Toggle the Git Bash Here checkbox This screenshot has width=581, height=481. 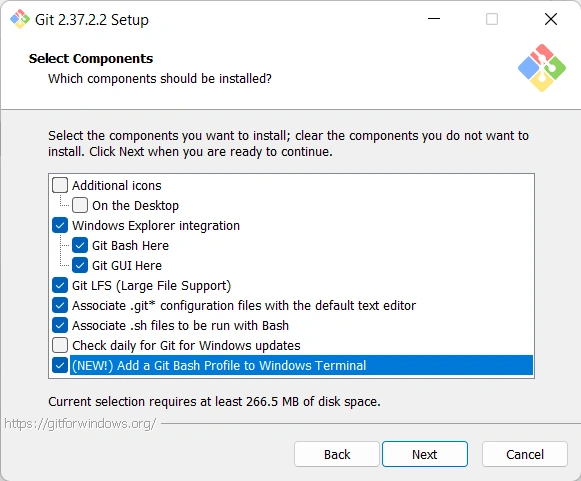point(80,245)
